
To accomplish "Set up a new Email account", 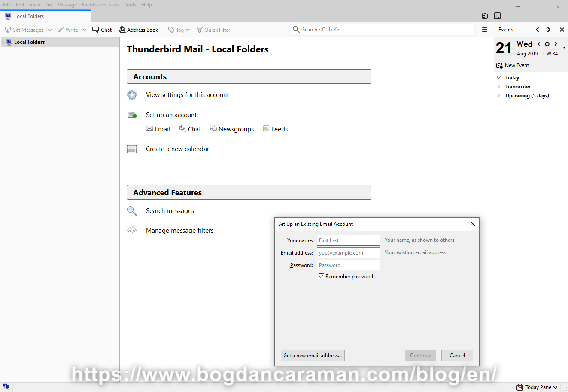I will 158,129.
